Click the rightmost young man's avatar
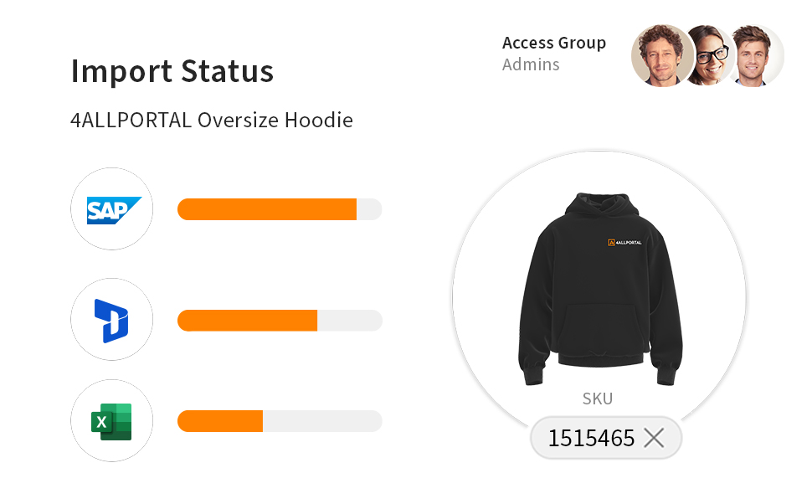This screenshot has height=504, width=812. pyautogui.click(x=755, y=56)
